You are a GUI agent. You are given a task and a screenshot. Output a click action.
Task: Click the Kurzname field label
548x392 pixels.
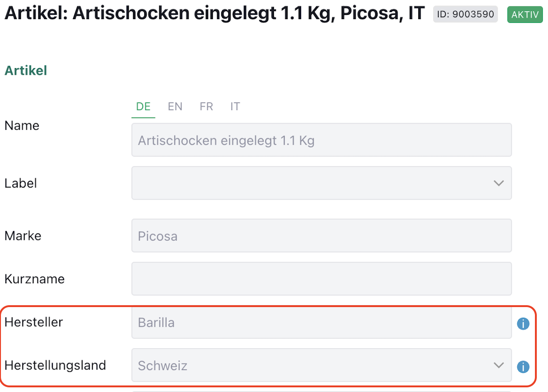tap(35, 279)
